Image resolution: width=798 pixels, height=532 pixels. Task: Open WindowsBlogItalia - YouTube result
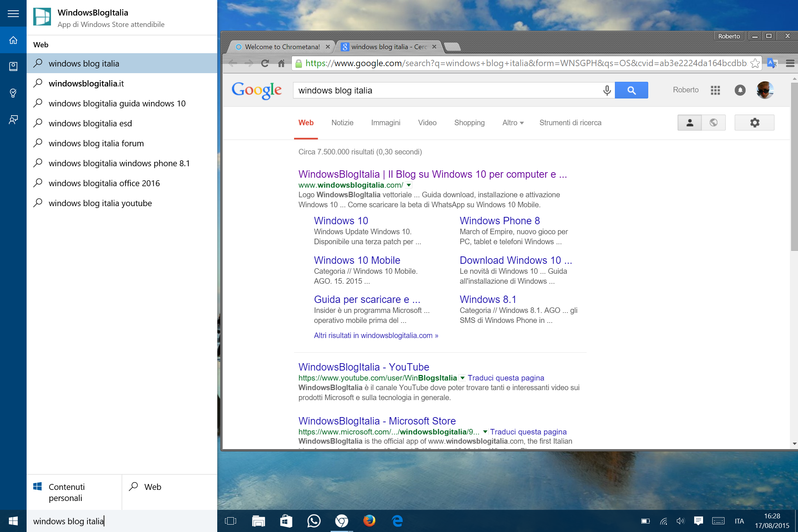tap(364, 367)
